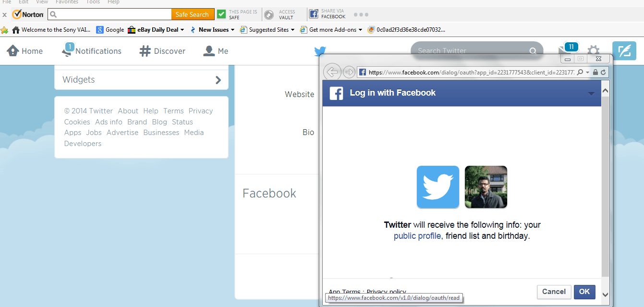
Task: Click the add-to-favorites star icon
Action: click(4, 30)
